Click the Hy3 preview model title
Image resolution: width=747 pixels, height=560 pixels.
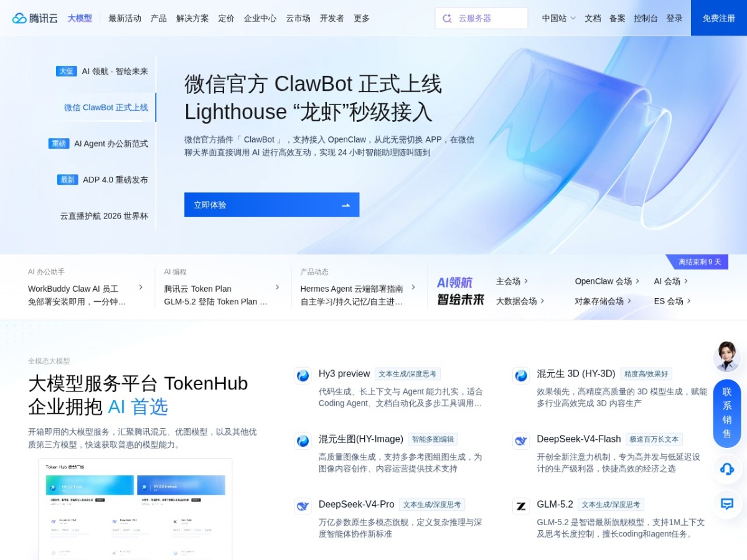344,373
